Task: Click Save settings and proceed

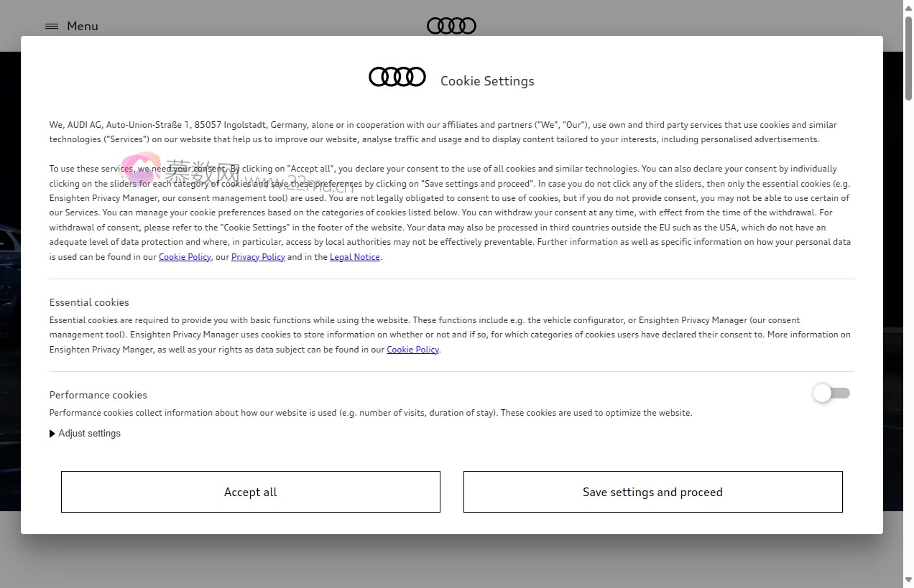Action: (652, 492)
